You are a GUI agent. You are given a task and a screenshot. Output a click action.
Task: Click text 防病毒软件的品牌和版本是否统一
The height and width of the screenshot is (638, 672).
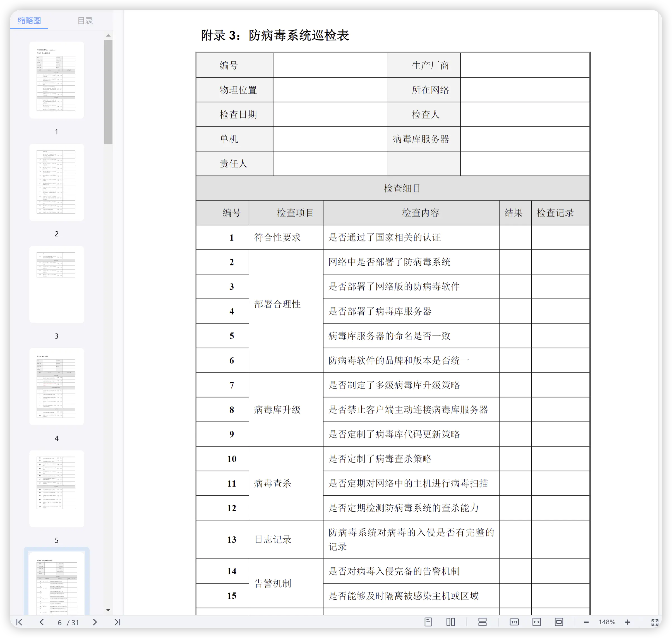pyautogui.click(x=399, y=361)
